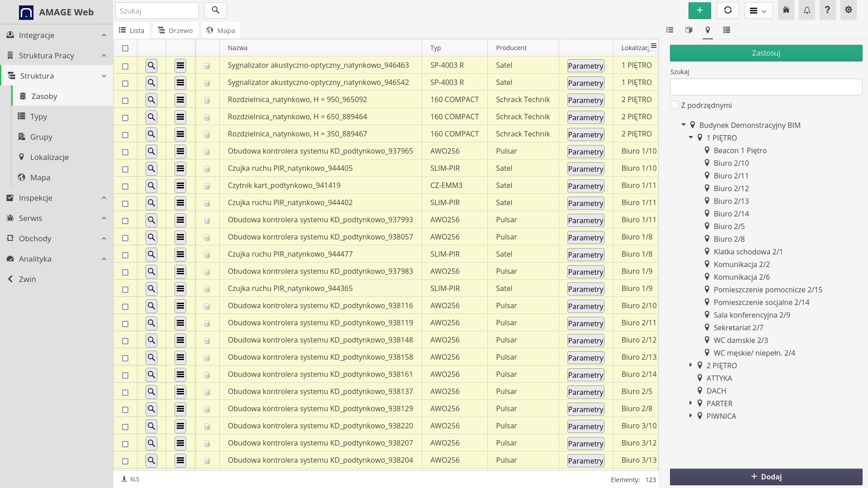Check row Obudowa kontrolera systemu KD_podtynkowo_938057
The image size is (868, 488).
pyautogui.click(x=125, y=238)
